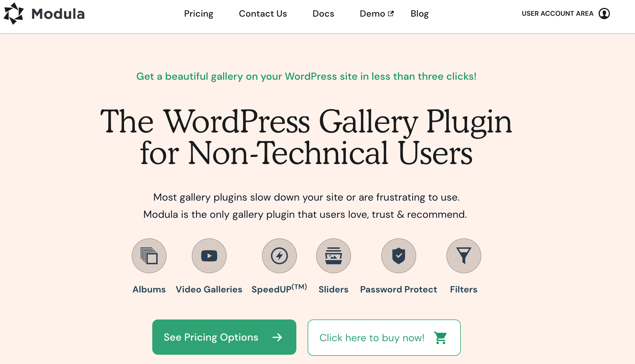Click the Modula pinwheel logo icon

coord(14,14)
